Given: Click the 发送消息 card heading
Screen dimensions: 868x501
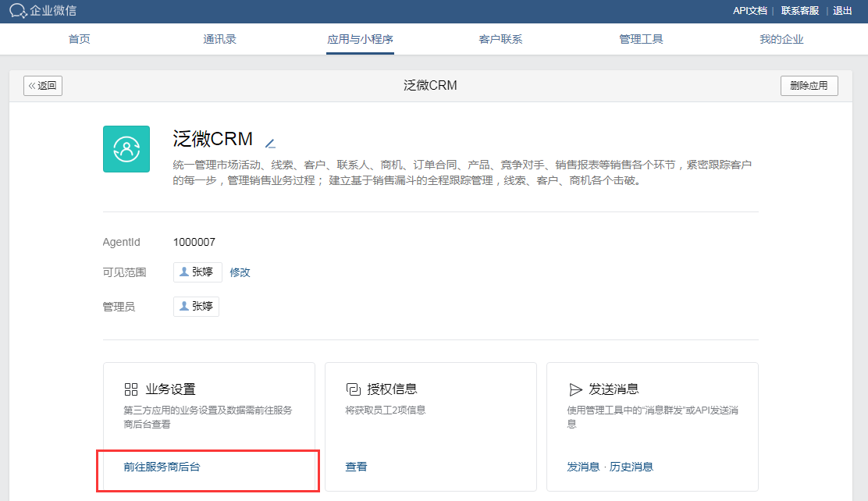Looking at the screenshot, I should click(614, 389).
